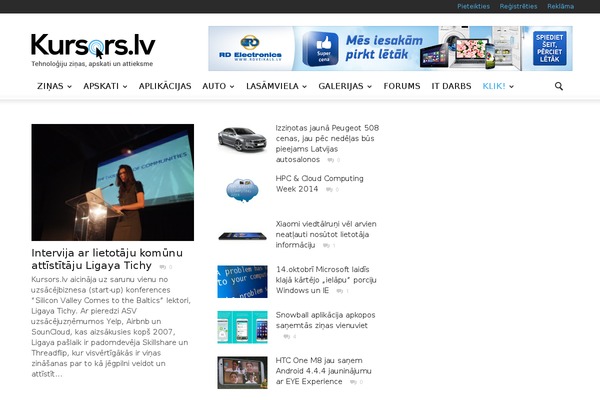The height and width of the screenshot is (400, 600).
Task: Go to APLIKĀCIJAS section
Action: coord(165,86)
